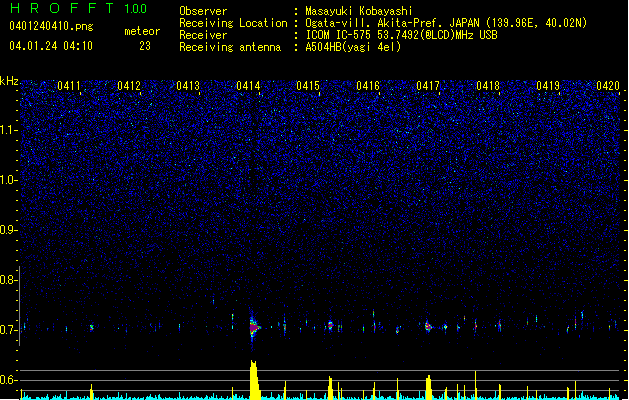Click the 0.7 kHz axis label
This screenshot has width=629, height=400.
pyautogui.click(x=8, y=330)
